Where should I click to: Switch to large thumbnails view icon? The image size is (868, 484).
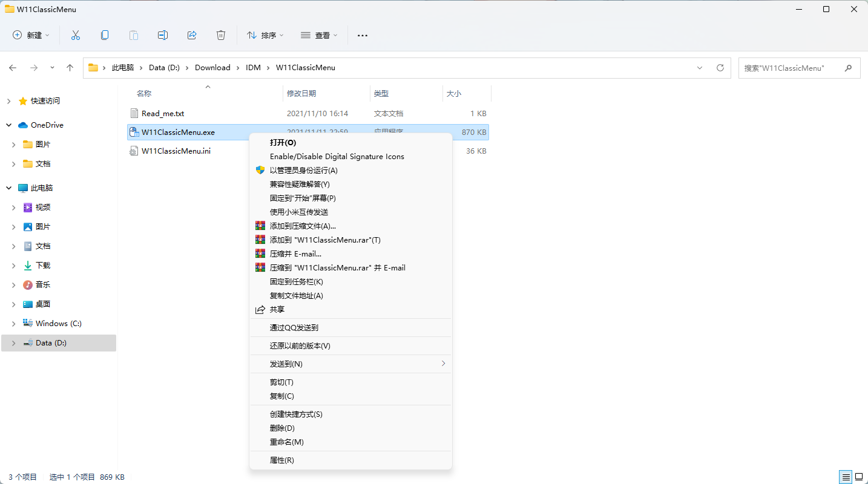[858, 477]
